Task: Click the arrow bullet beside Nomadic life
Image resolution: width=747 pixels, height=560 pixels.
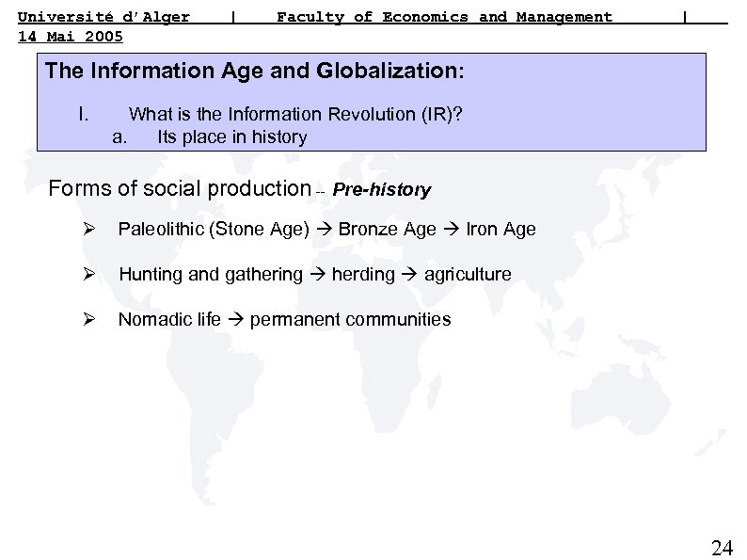Action: [88, 319]
